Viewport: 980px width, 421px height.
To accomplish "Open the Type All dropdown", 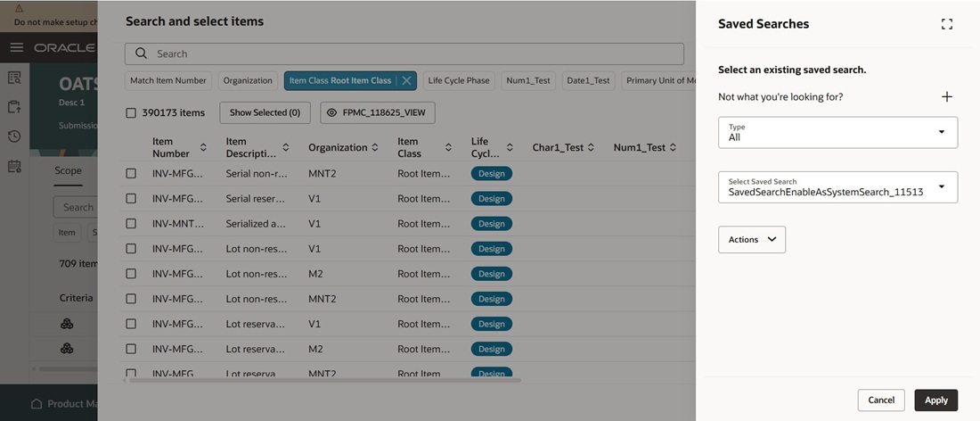I will point(837,133).
